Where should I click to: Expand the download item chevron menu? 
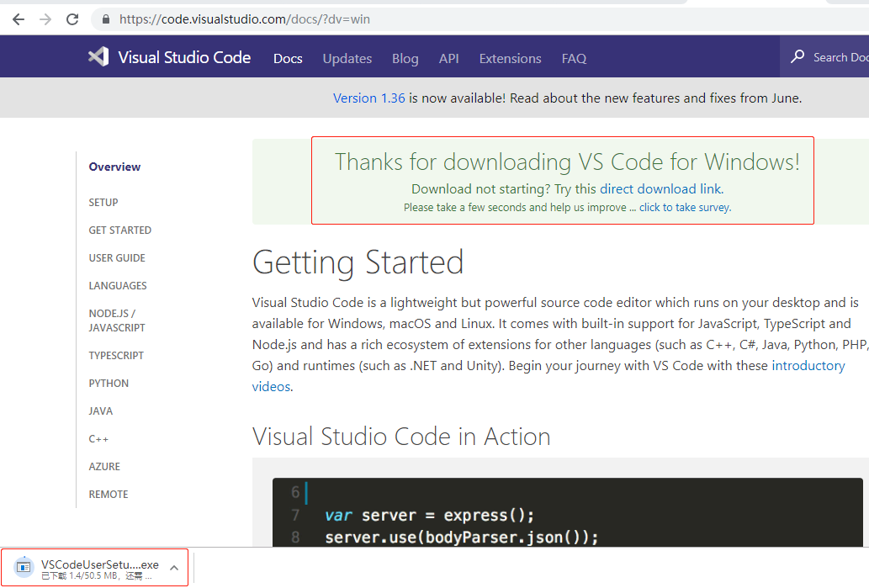pyautogui.click(x=174, y=568)
